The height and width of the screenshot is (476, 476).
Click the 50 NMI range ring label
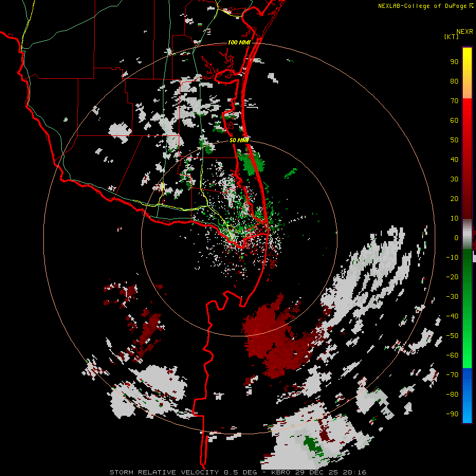(239, 140)
